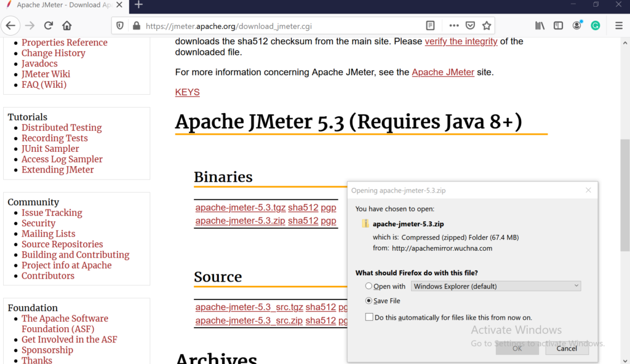Select the Save File radio button
This screenshot has width=630, height=364.
click(369, 301)
